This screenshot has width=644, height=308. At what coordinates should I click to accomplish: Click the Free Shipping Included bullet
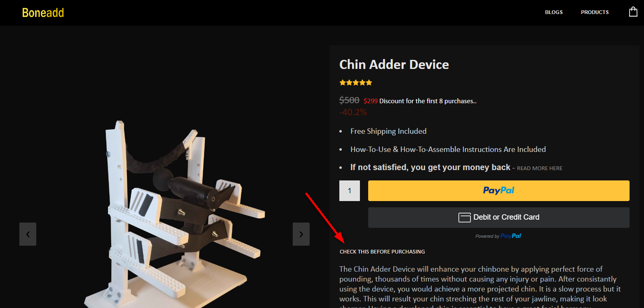point(388,131)
